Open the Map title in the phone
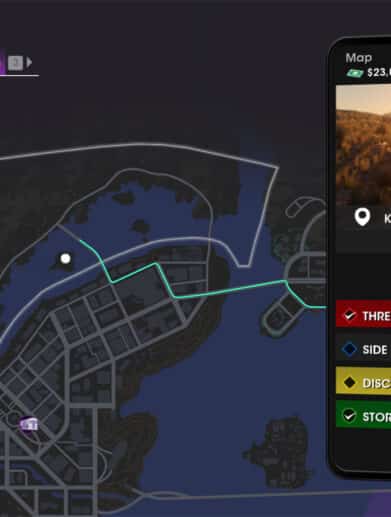Screen dimensions: 391x517 [359, 58]
